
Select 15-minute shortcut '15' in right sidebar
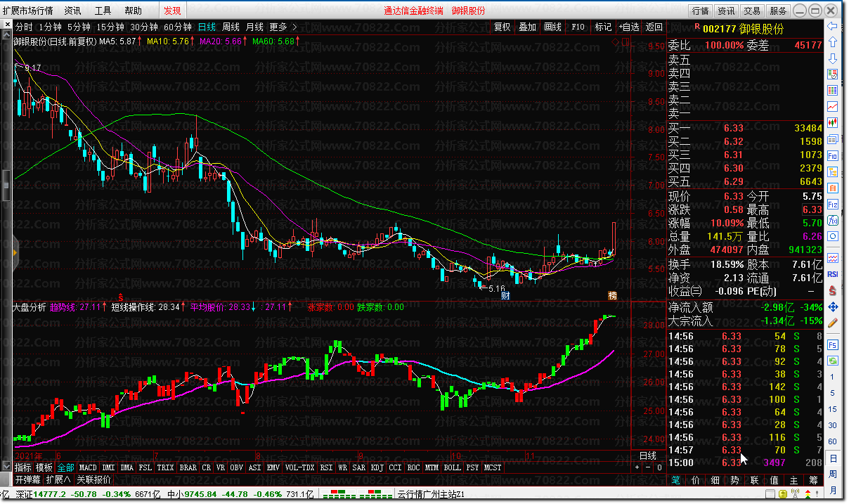pyautogui.click(x=833, y=410)
